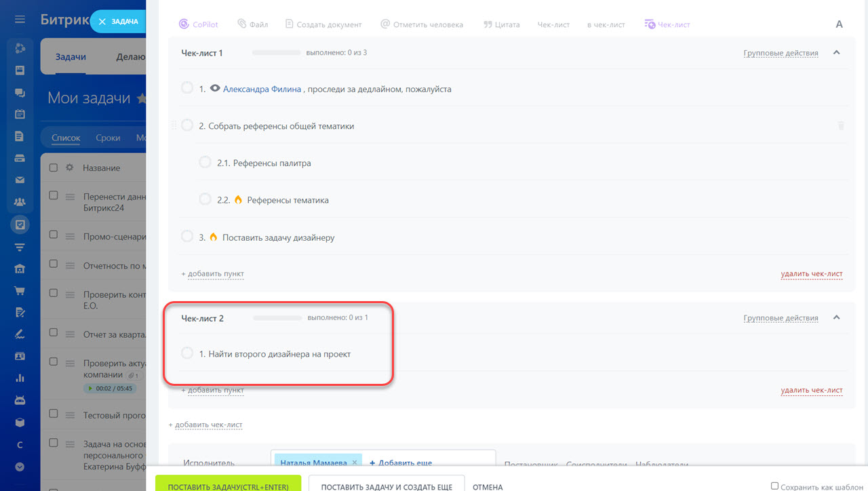Open the contact card sidebar icon

(x=20, y=356)
